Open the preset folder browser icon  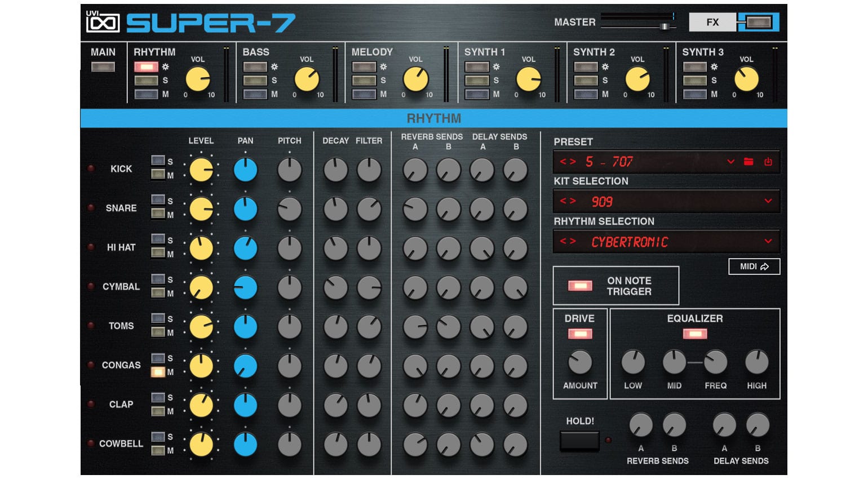pyautogui.click(x=749, y=162)
